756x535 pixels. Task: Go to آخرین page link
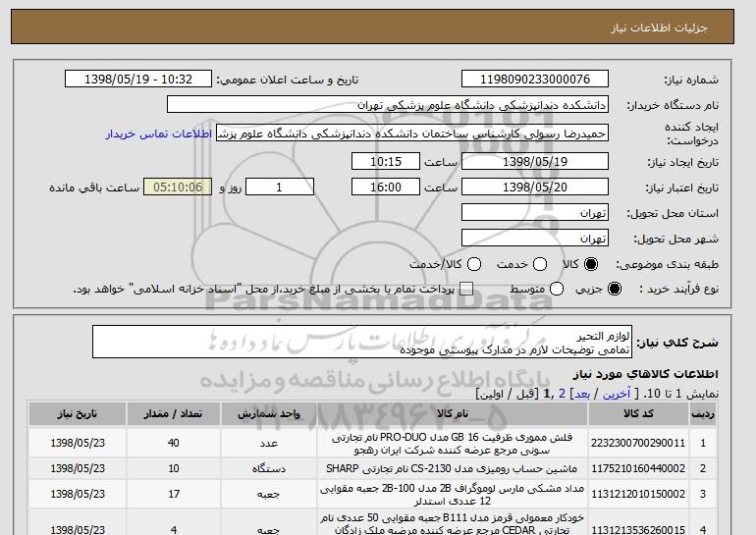[x=617, y=394]
